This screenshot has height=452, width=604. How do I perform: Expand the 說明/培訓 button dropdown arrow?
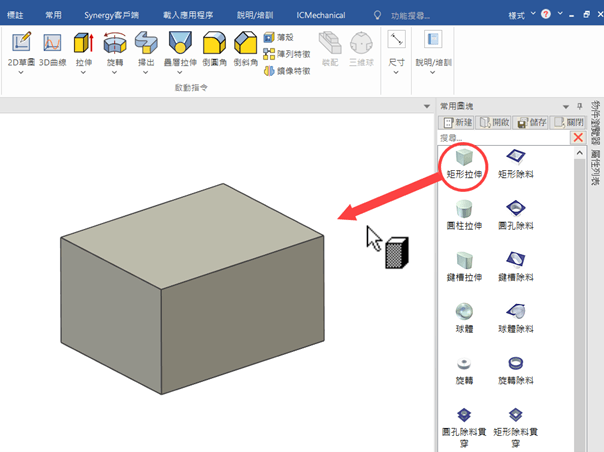pyautogui.click(x=433, y=72)
